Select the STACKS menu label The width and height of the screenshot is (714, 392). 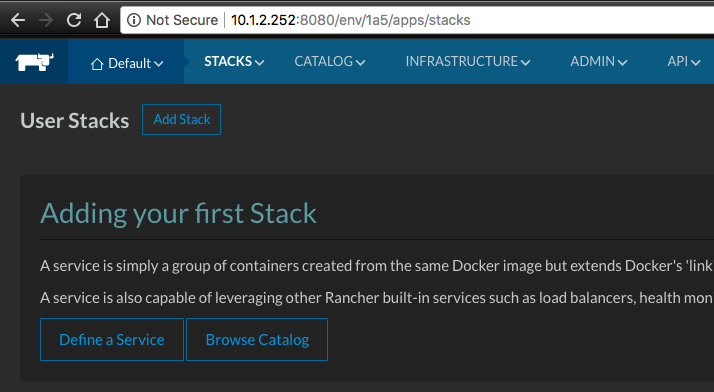pyautogui.click(x=228, y=61)
